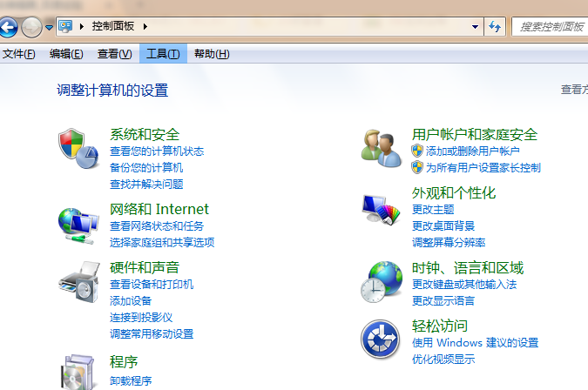Expand the arrow after 控制面板 breadcrumb
588x390 pixels.
[x=145, y=27]
